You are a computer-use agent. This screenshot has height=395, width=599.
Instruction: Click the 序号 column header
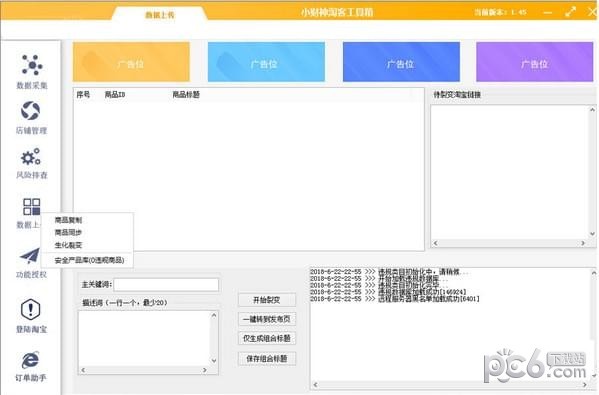(x=83, y=94)
